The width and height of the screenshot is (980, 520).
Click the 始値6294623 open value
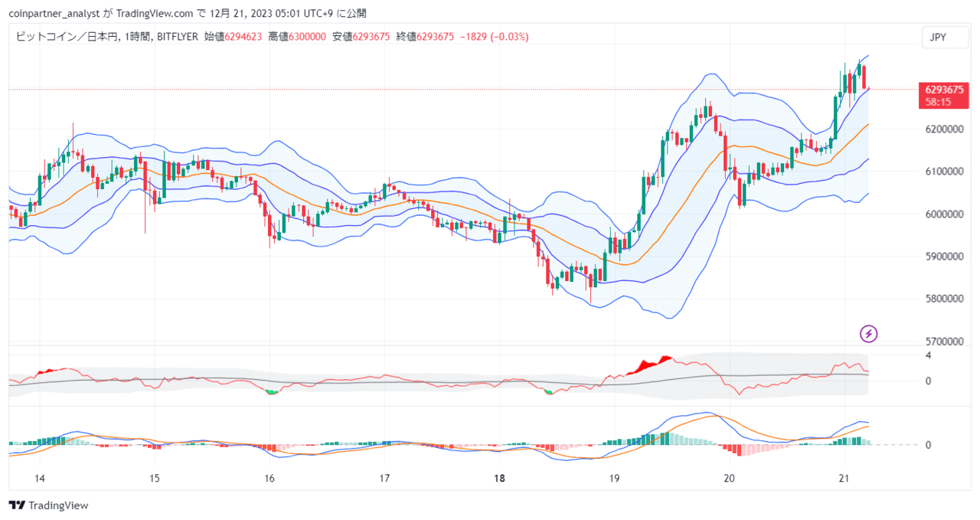coord(233,36)
